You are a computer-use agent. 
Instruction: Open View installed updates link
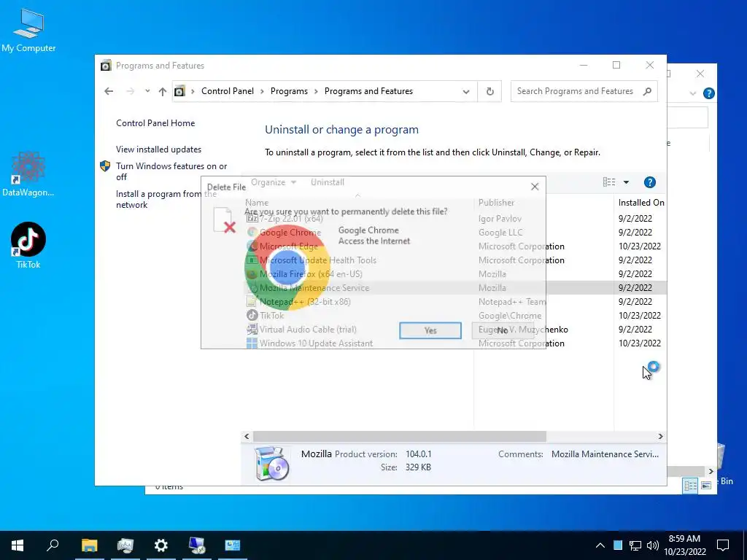158,149
